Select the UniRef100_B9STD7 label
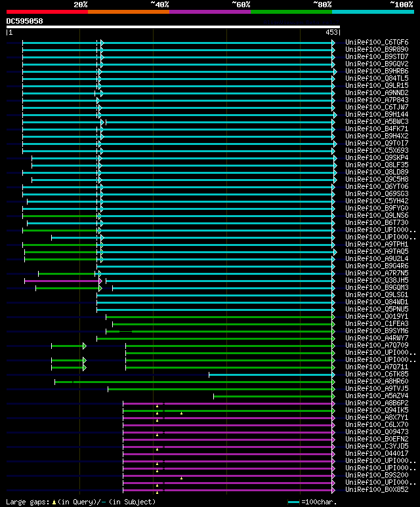This screenshot has height=507, width=420. 377,56
